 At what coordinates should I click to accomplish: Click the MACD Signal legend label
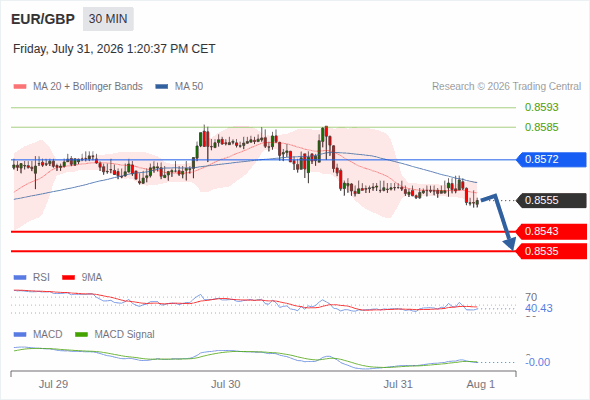125,335
